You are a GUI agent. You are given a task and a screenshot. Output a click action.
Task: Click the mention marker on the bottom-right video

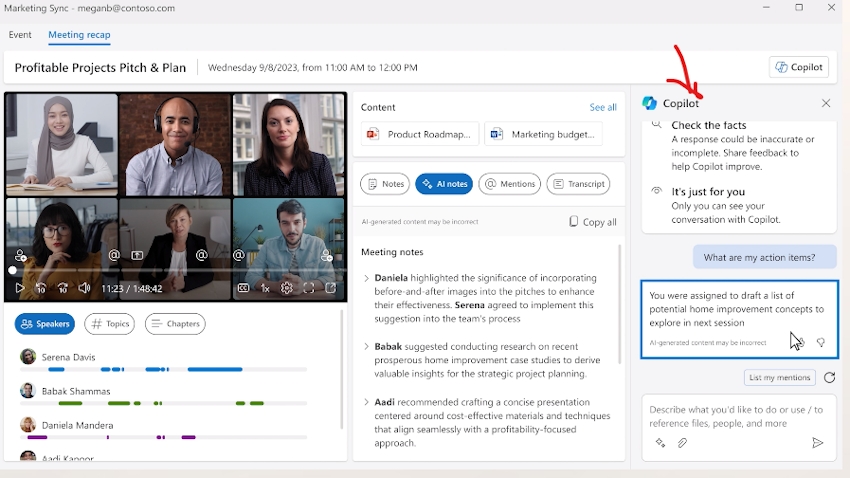(x=239, y=255)
